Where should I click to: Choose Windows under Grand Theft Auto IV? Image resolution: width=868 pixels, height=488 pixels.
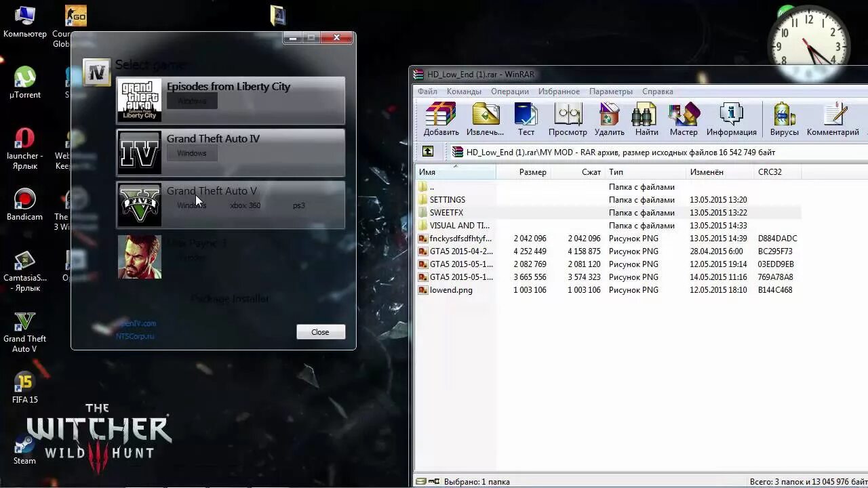point(192,153)
